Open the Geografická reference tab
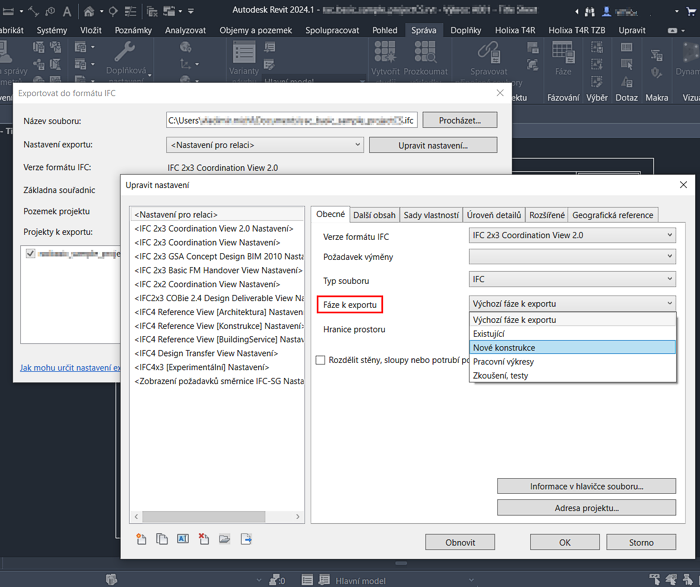Screen dimensions: 700x587 click(613, 215)
